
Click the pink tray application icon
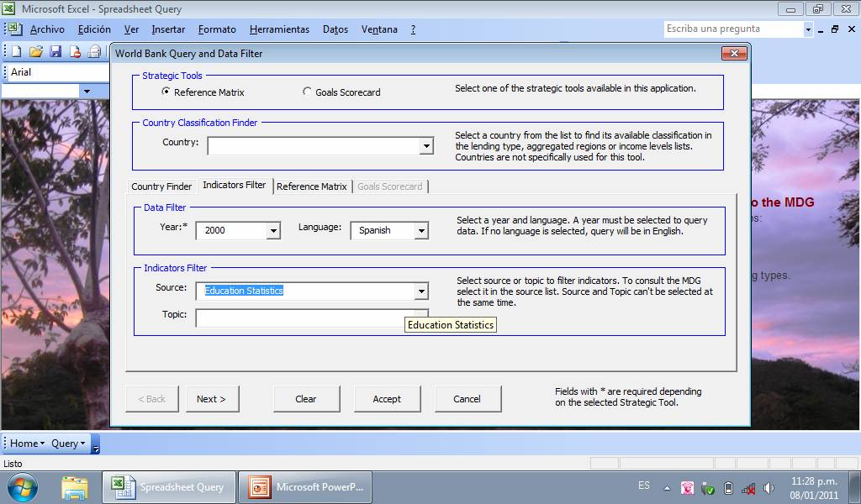coord(687,487)
